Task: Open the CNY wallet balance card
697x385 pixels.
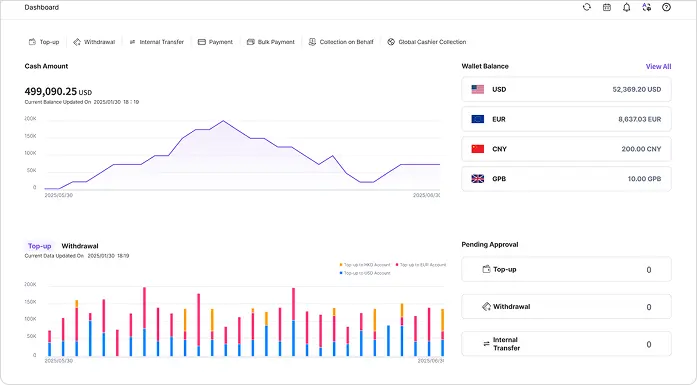Action: [566, 149]
